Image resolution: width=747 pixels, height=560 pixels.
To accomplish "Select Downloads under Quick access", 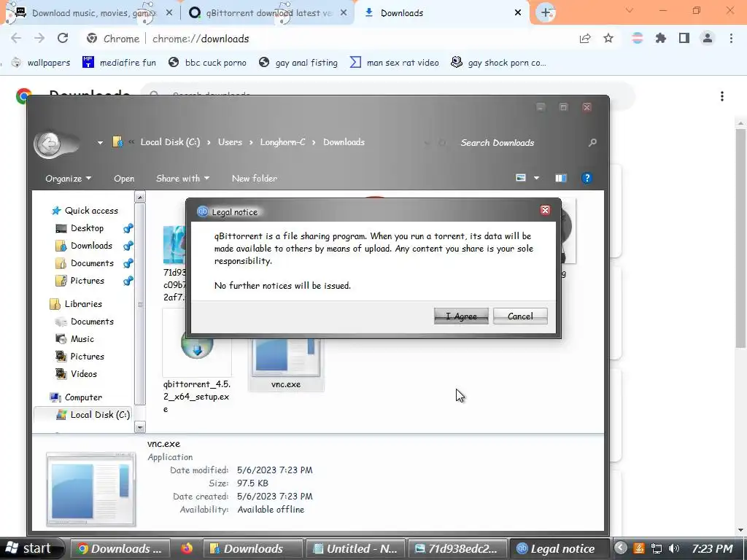I will tap(85, 246).
